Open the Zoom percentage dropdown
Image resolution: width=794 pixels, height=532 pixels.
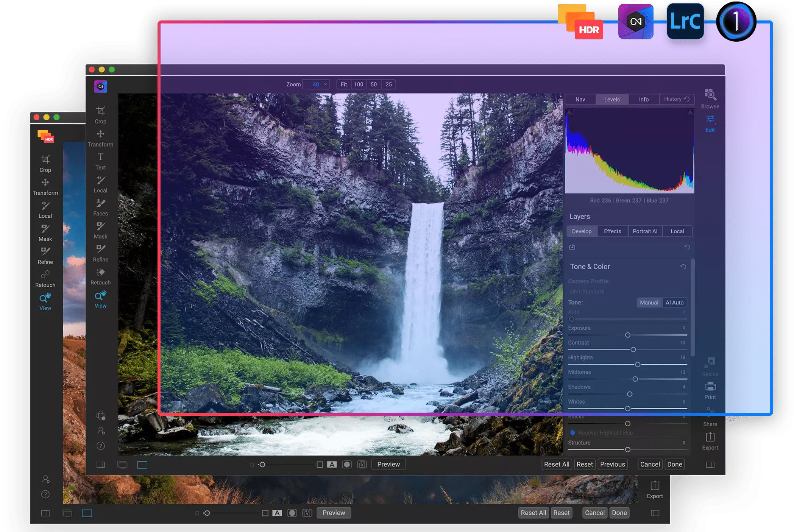[316, 84]
